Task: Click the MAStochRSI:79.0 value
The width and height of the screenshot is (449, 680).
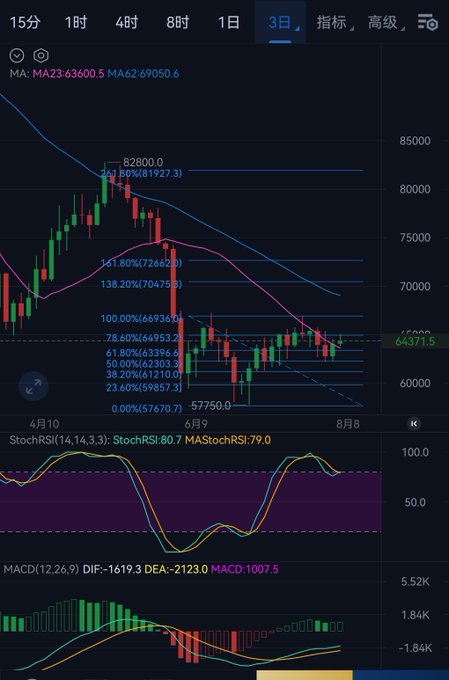Action: (228, 440)
